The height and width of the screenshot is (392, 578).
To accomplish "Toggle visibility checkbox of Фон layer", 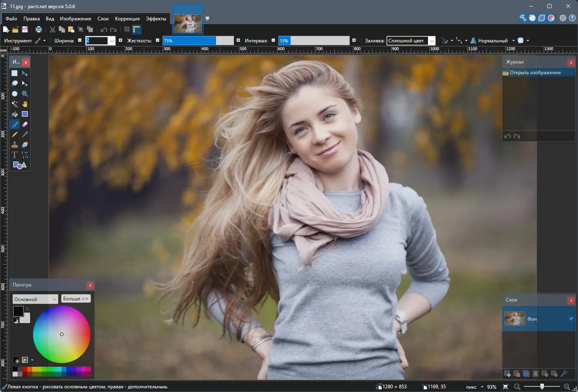I will [571, 319].
